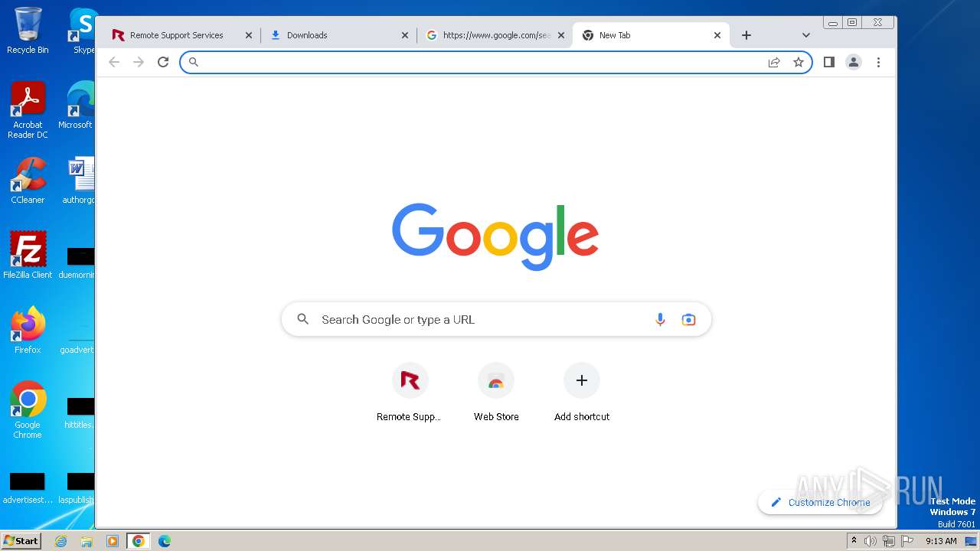980x551 pixels.
Task: Open the FileZilla Client desktop icon
Action: pos(28,255)
